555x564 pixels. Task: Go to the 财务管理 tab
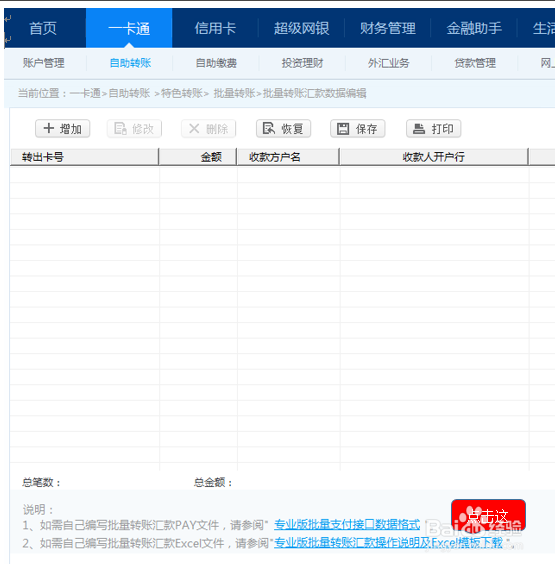(x=388, y=28)
